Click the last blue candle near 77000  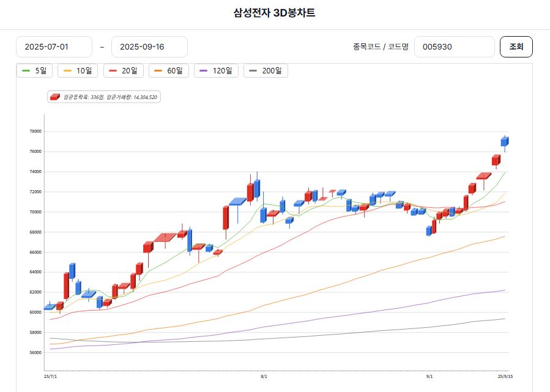pyautogui.click(x=505, y=141)
